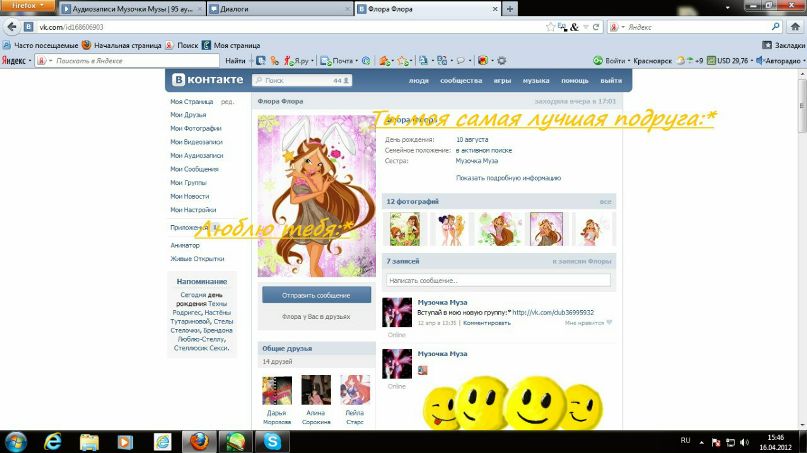Open Мои Группы in sidebar
Screen dimensions: 807x453
coord(188,183)
